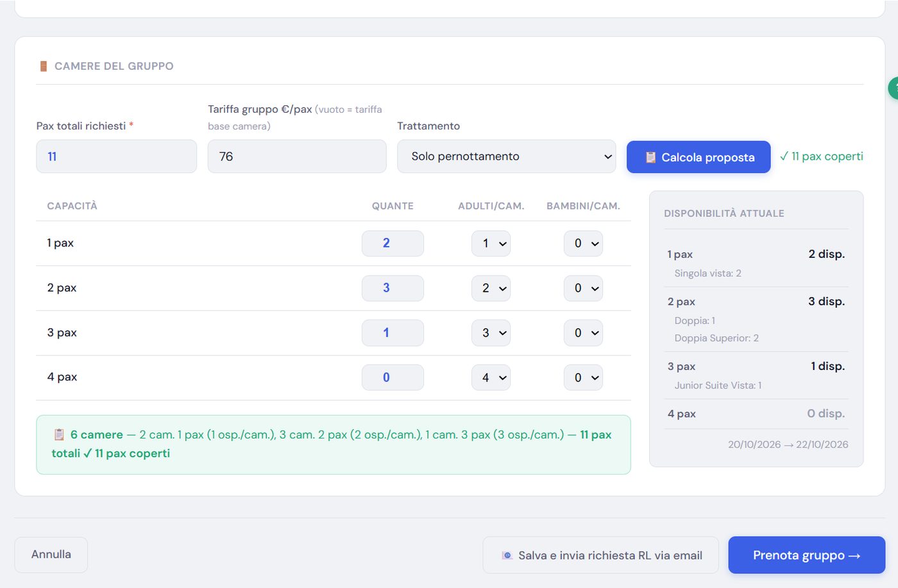The height and width of the screenshot is (588, 898).
Task: Click the 'Doppia: 1' availability text
Action: click(x=695, y=321)
